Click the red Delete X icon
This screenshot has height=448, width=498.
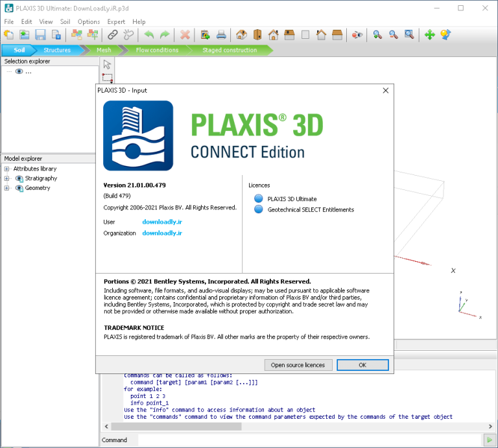(185, 34)
